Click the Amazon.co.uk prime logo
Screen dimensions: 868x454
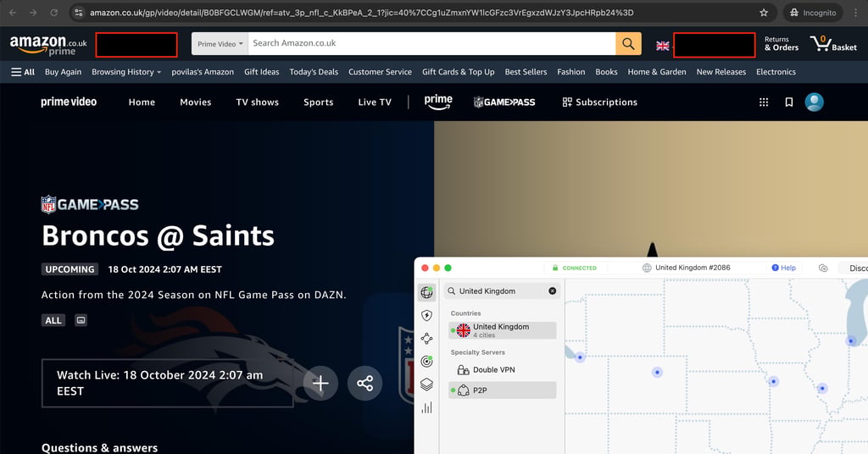(48, 45)
